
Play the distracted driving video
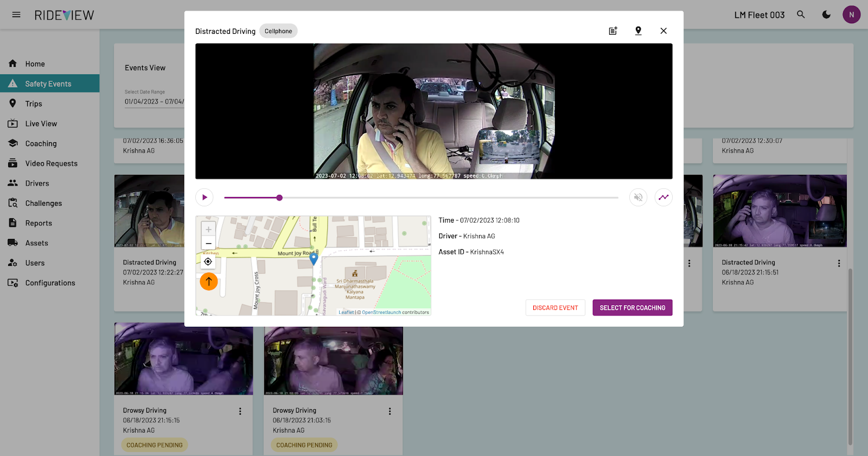coord(205,198)
